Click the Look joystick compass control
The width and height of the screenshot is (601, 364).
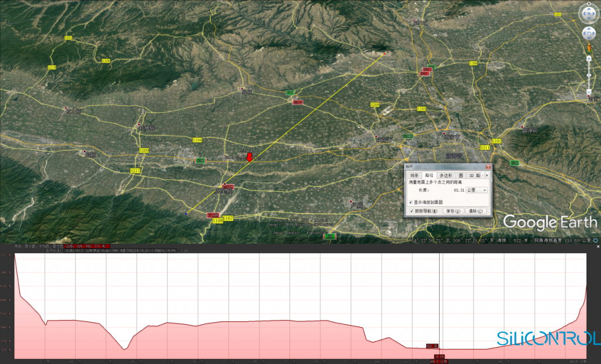[x=589, y=14]
